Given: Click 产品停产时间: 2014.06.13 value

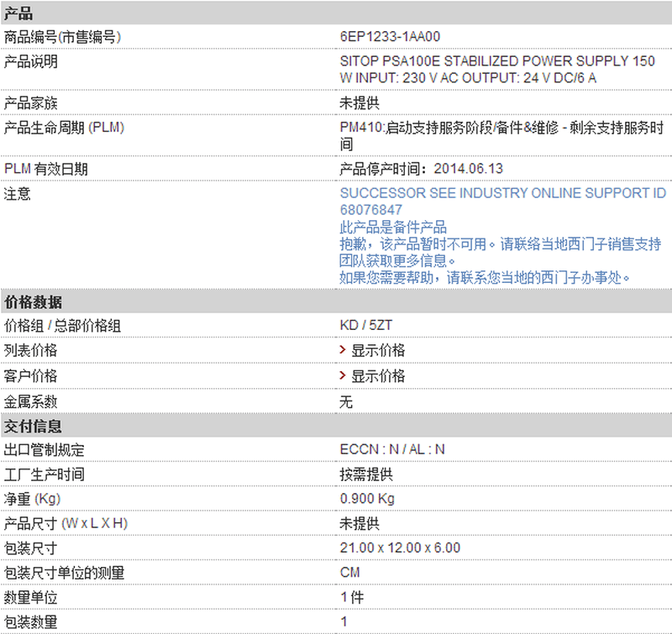Looking at the screenshot, I should coord(422,169).
